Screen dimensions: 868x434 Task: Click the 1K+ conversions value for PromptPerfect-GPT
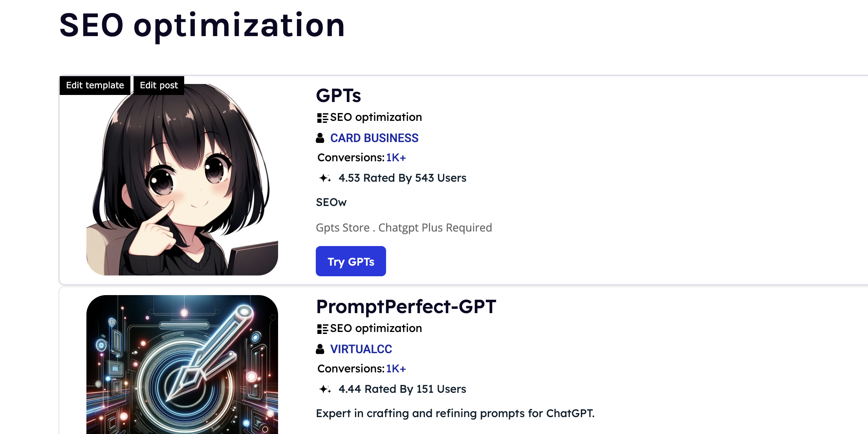[x=396, y=369]
